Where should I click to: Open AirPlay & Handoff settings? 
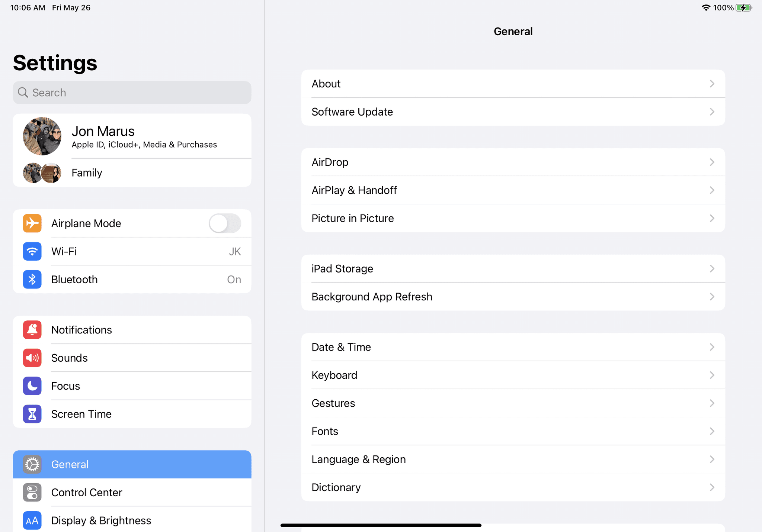[x=513, y=190]
